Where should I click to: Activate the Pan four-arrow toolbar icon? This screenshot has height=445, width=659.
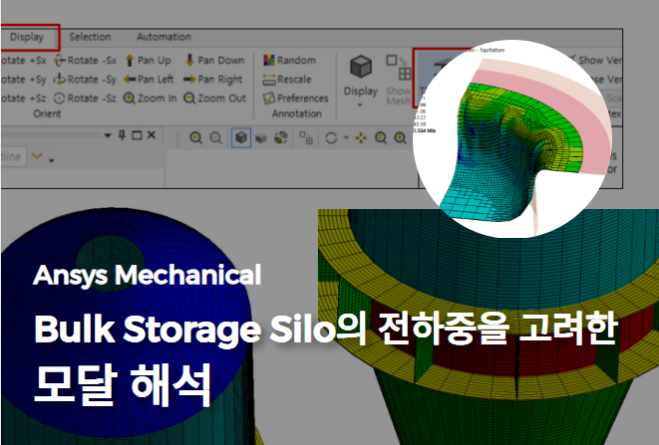coord(361,138)
